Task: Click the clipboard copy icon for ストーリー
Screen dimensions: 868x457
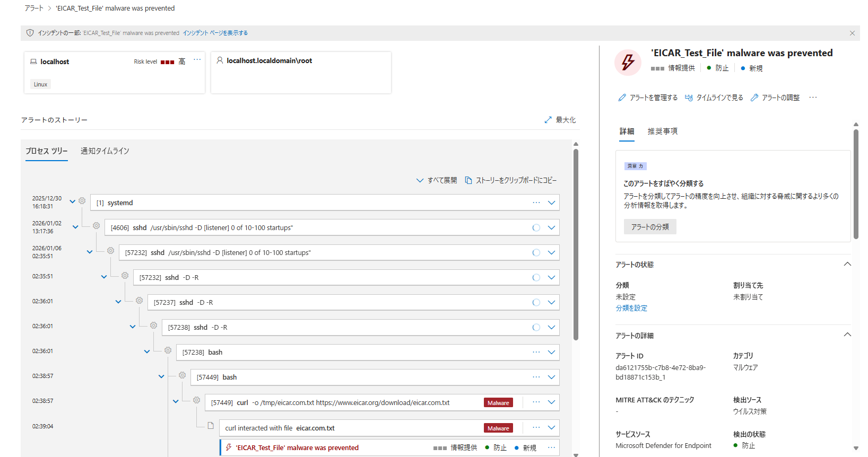Action: [468, 180]
